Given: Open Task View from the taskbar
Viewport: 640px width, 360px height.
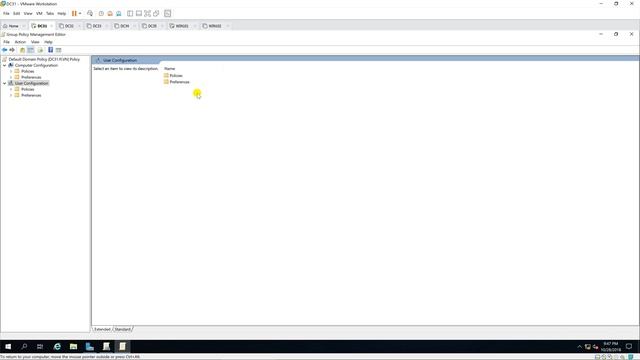Looking at the screenshot, I should click(x=40, y=347).
